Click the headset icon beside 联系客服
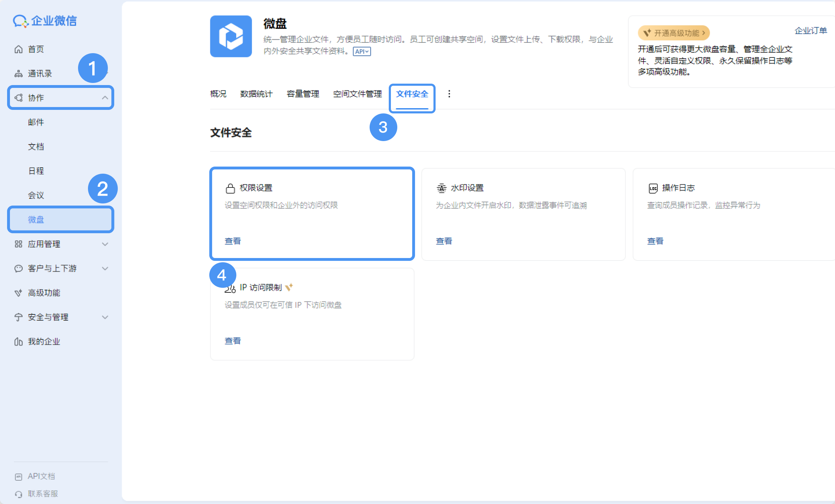 (18, 494)
